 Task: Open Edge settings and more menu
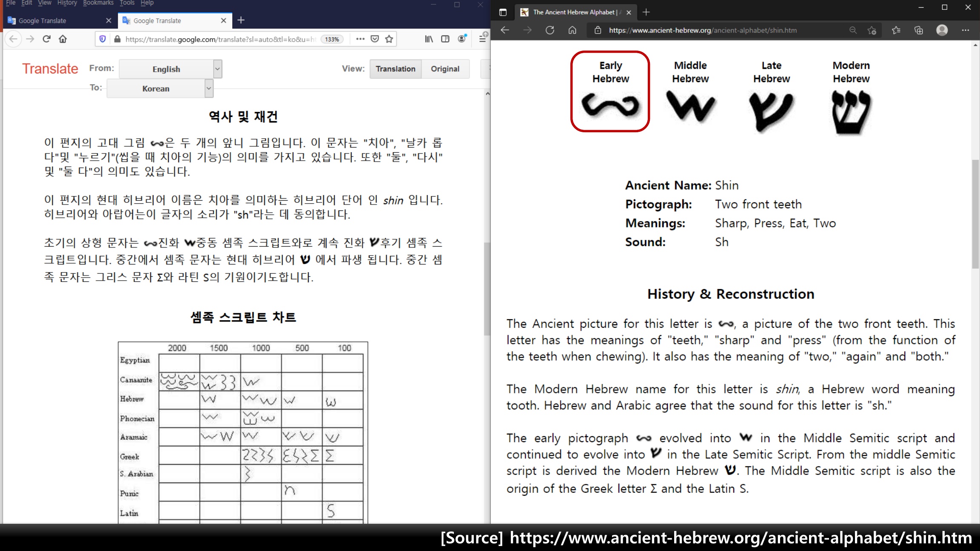[965, 30]
